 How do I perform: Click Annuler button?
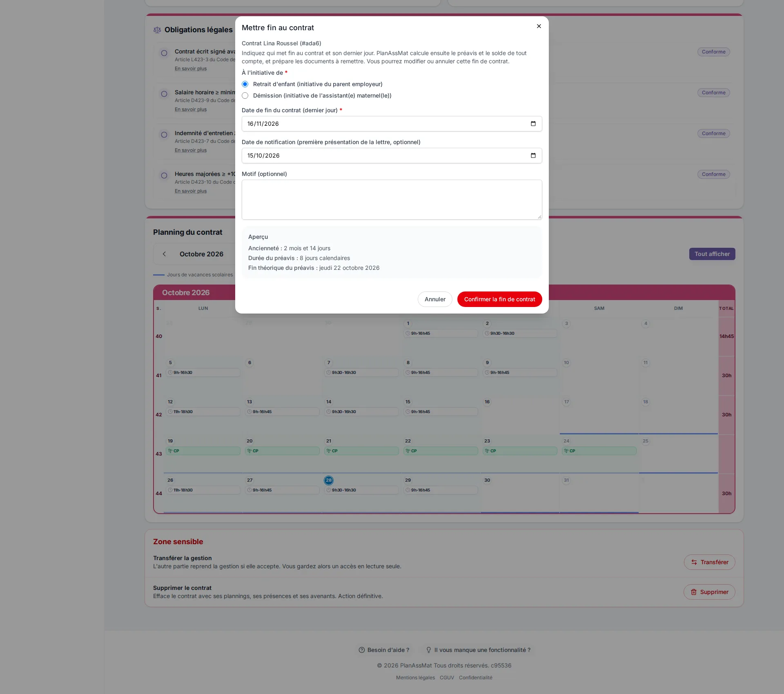[435, 299]
